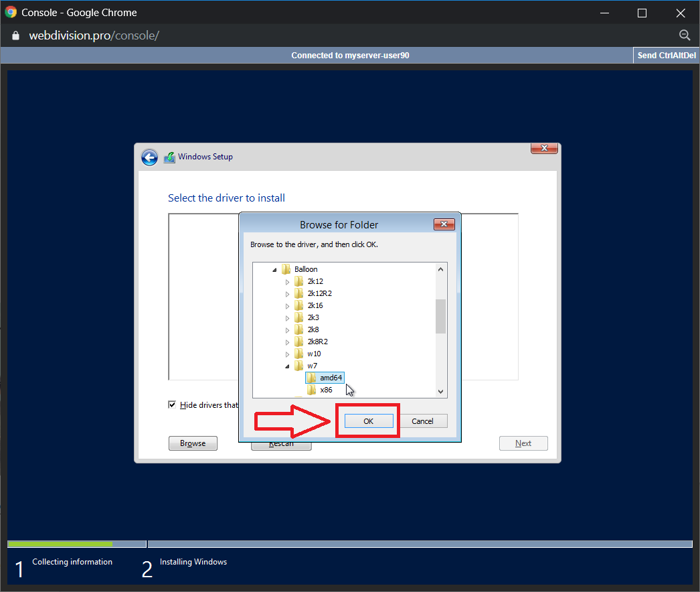This screenshot has height=592, width=700.
Task: Expand the 2k3 folder node
Action: pyautogui.click(x=287, y=317)
